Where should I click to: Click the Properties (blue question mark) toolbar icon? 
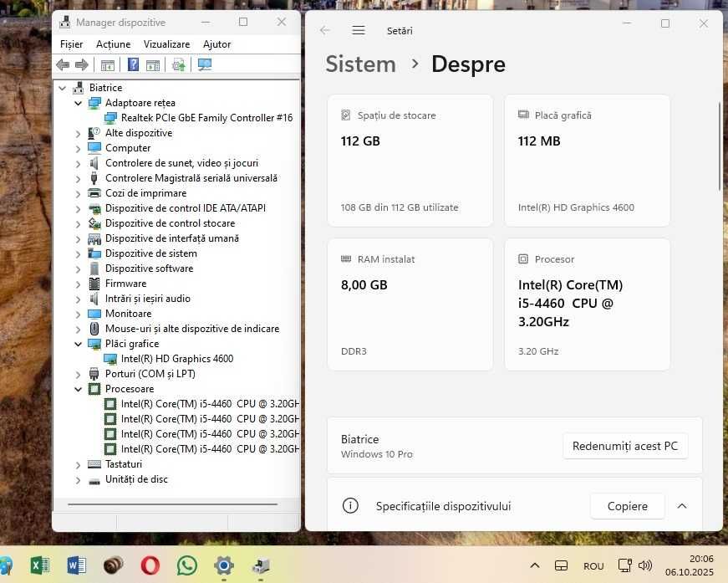pyautogui.click(x=133, y=64)
